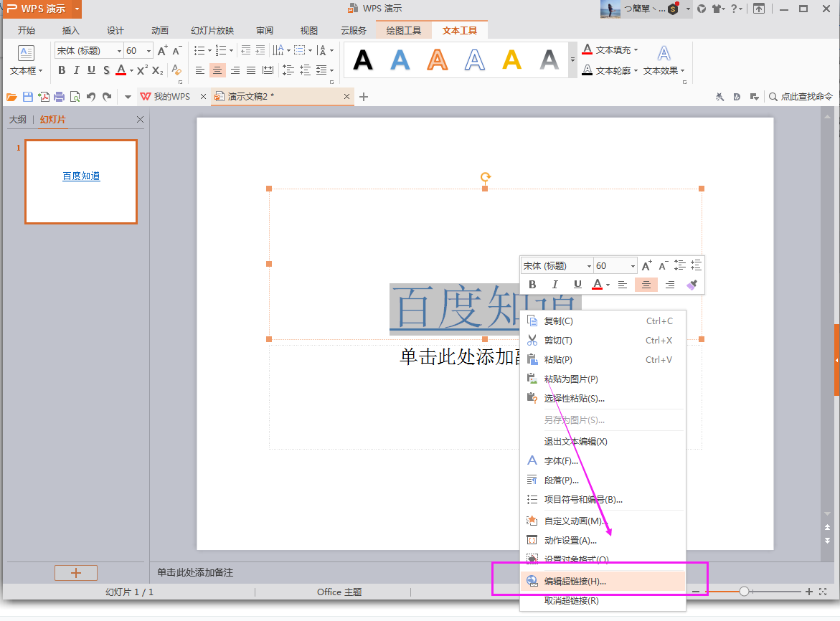Select the orange outlined A WordArt style
The width and height of the screenshot is (840, 621).
(x=437, y=60)
